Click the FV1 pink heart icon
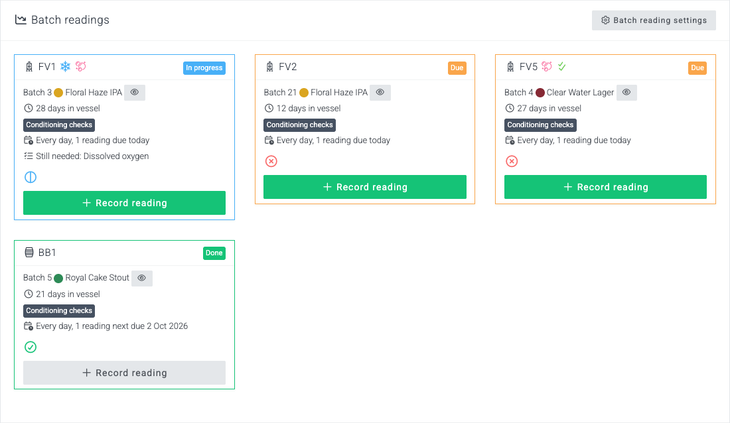The width and height of the screenshot is (730, 423). [81, 67]
